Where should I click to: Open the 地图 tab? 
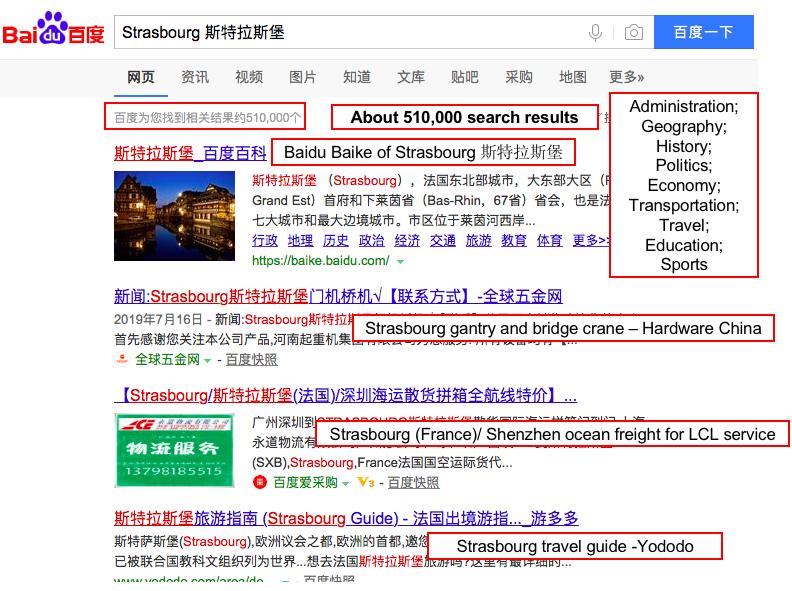point(573,77)
